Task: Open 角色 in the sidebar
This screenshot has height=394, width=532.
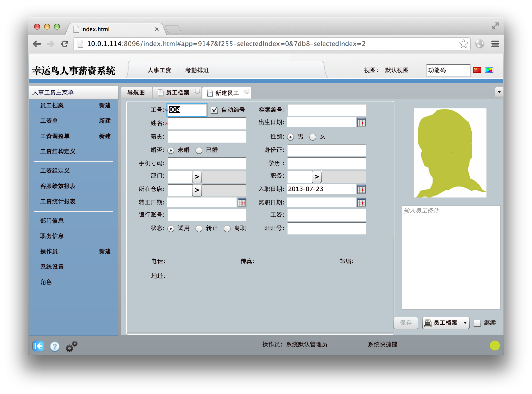Action: click(46, 282)
